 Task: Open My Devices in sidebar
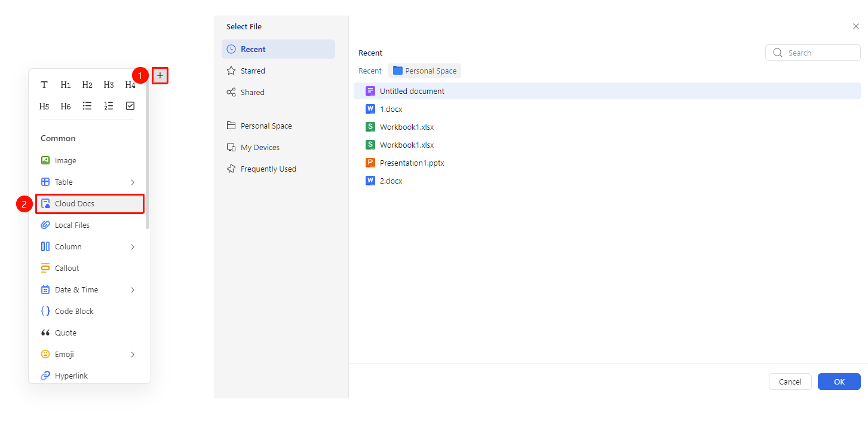[x=278, y=147]
